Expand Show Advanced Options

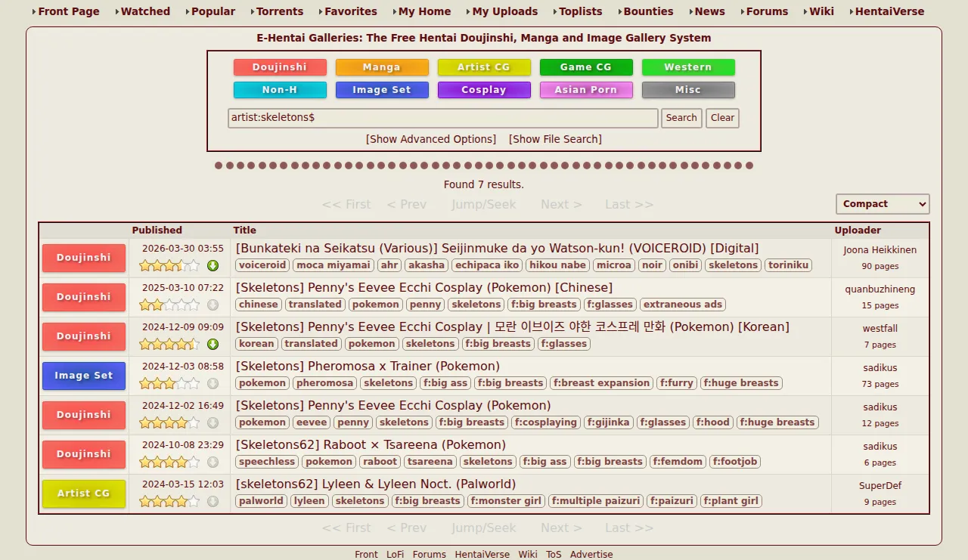coord(431,139)
